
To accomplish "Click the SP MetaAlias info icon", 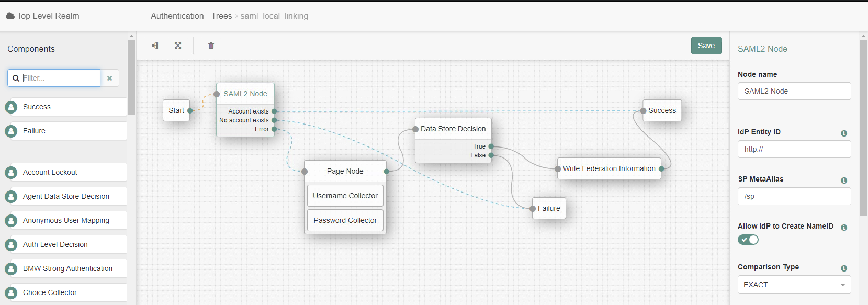I will [843, 180].
